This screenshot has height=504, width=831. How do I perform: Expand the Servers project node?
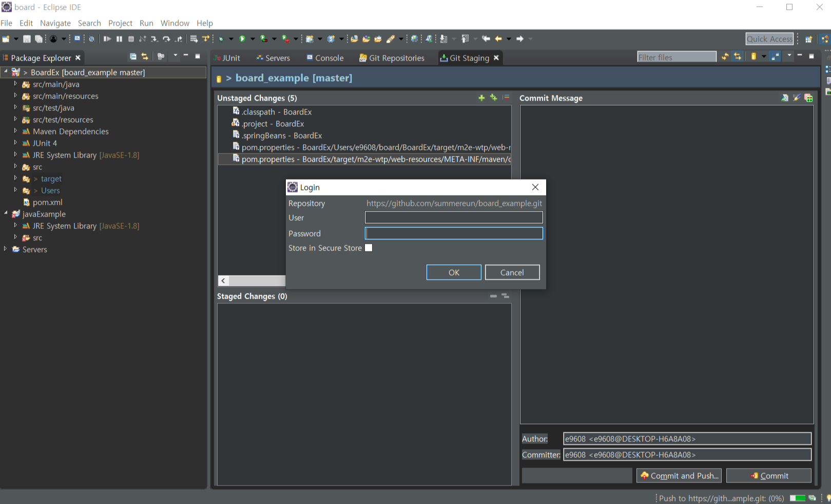(6, 249)
